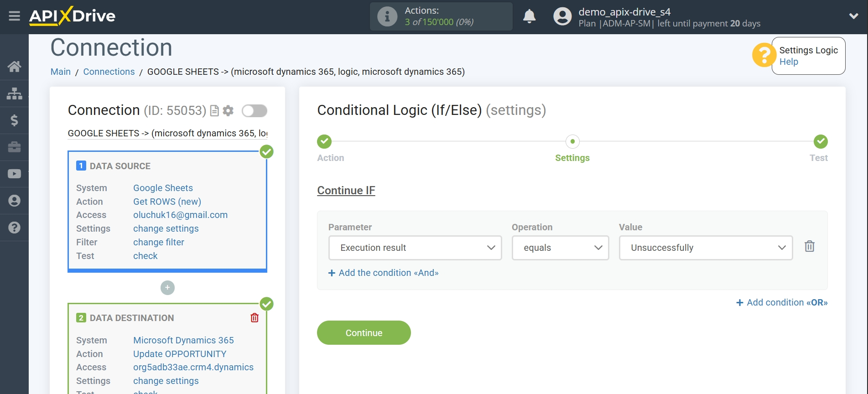Edit the connection name field

(167, 133)
